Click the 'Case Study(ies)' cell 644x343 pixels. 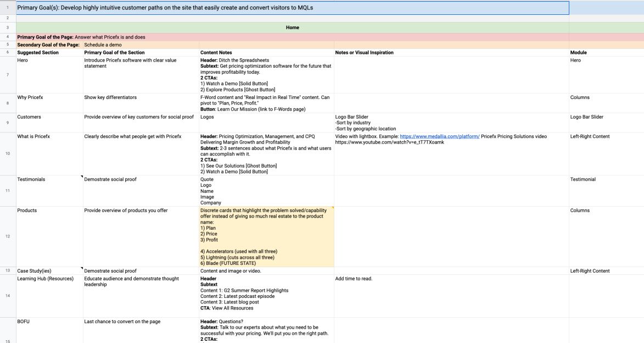click(50, 270)
